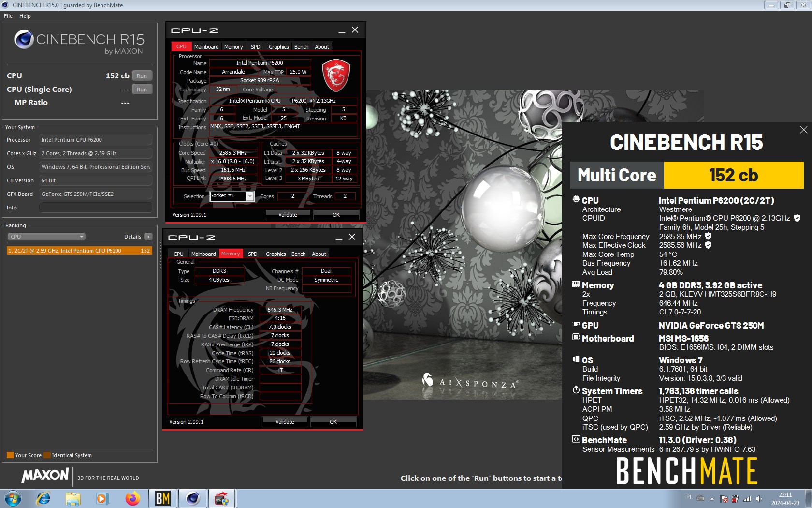Click Validate in the lower CPU-Z window
The width and height of the screenshot is (812, 508).
(285, 422)
